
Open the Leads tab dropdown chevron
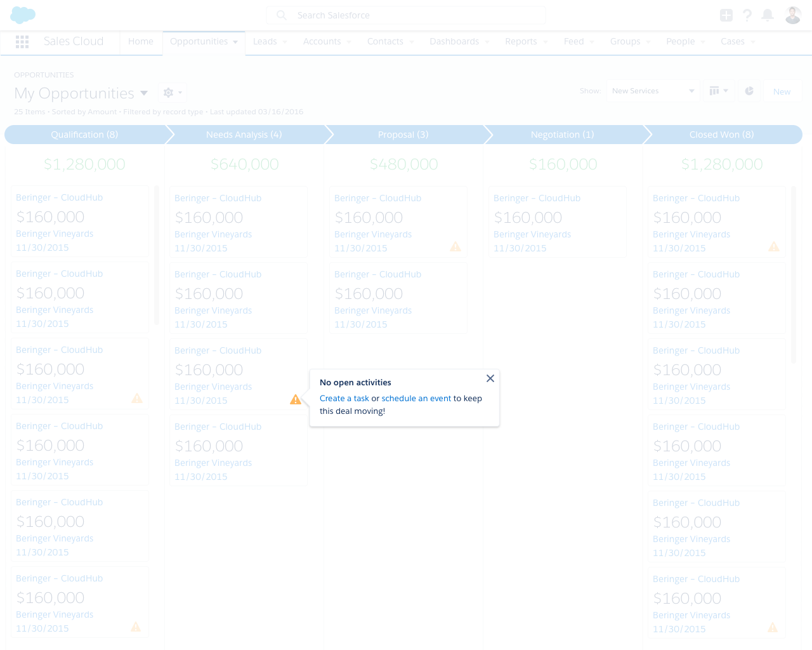pos(284,42)
